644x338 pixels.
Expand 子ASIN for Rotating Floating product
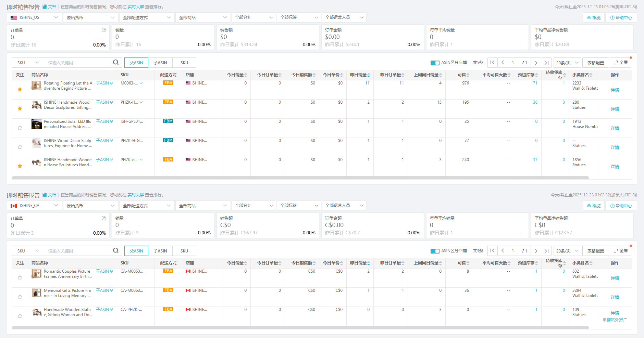point(104,83)
